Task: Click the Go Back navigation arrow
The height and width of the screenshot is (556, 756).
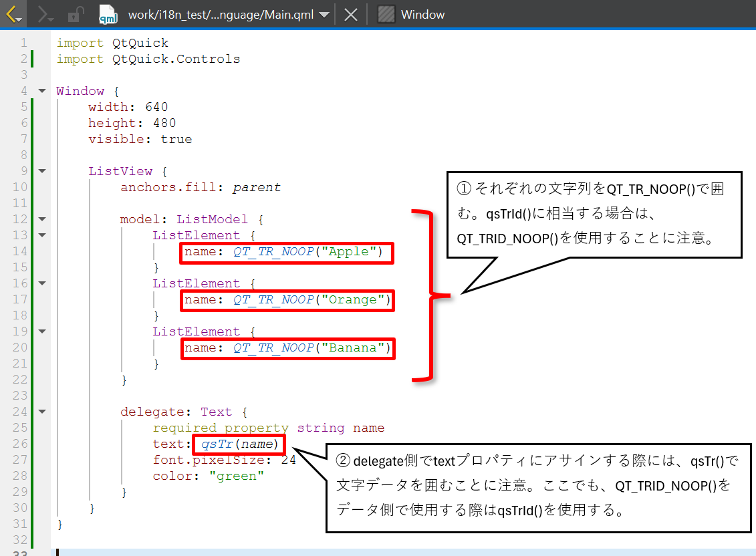Action: (x=14, y=14)
